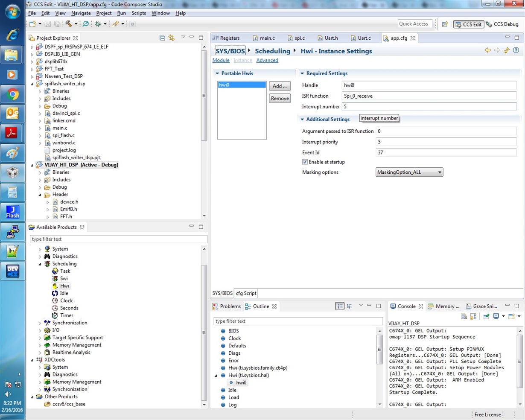This screenshot has height=420, width=525.
Task: Open the Advanced link
Action: click(267, 60)
